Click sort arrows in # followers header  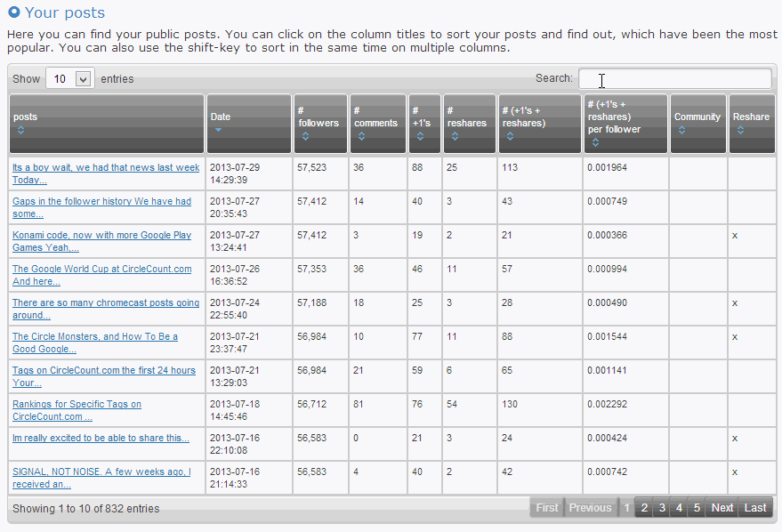[x=305, y=136]
